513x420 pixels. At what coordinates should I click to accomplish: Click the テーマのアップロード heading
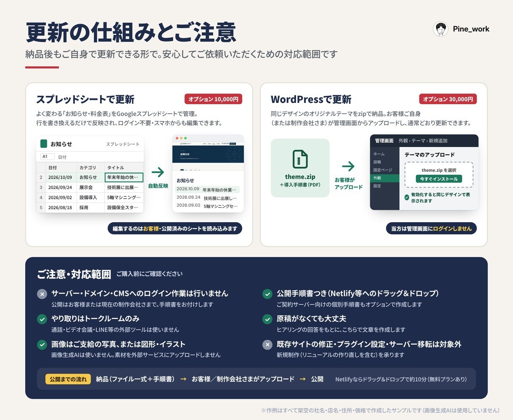click(x=430, y=155)
